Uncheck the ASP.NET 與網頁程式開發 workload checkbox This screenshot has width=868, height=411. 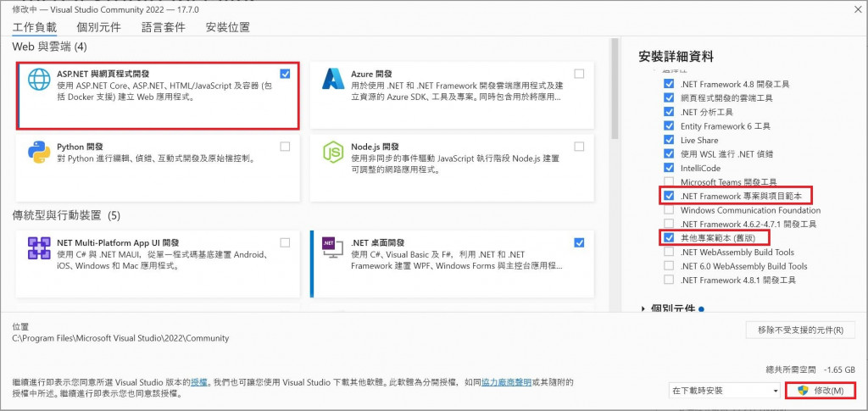coord(285,74)
